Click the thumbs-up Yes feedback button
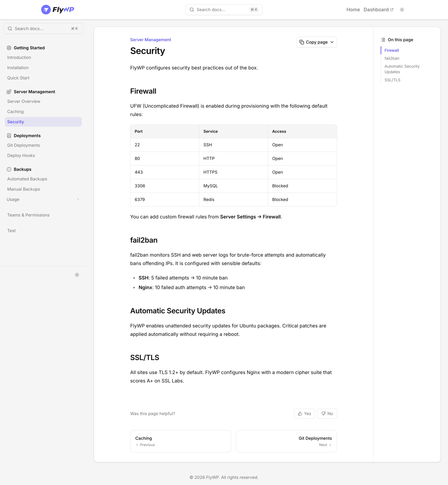 coord(304,414)
